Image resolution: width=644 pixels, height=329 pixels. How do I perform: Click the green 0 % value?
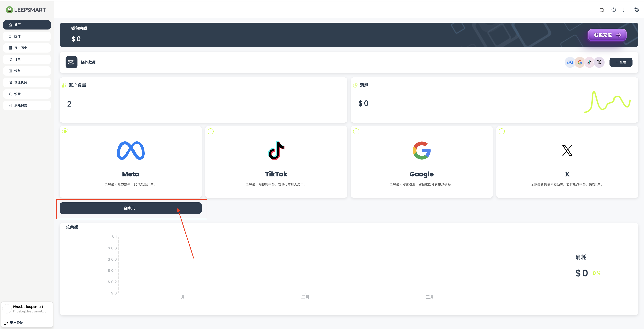coord(597,273)
